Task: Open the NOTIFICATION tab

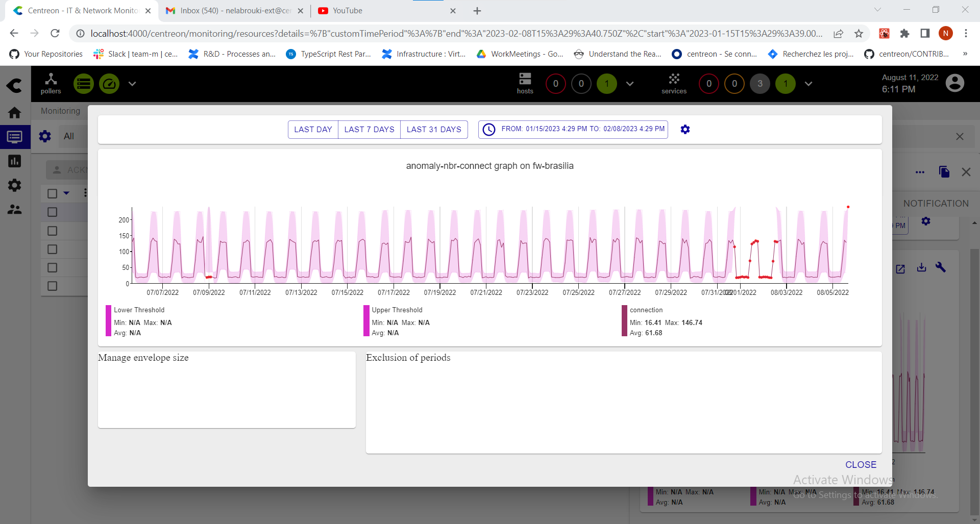Action: tap(936, 203)
